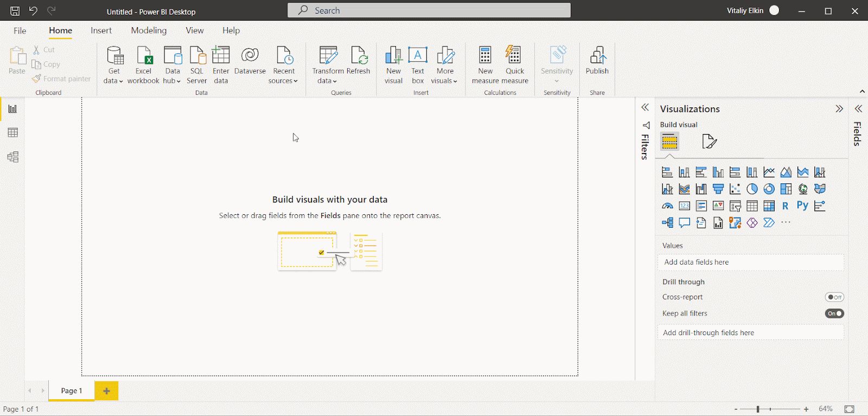Add the R script visual

(x=786, y=206)
